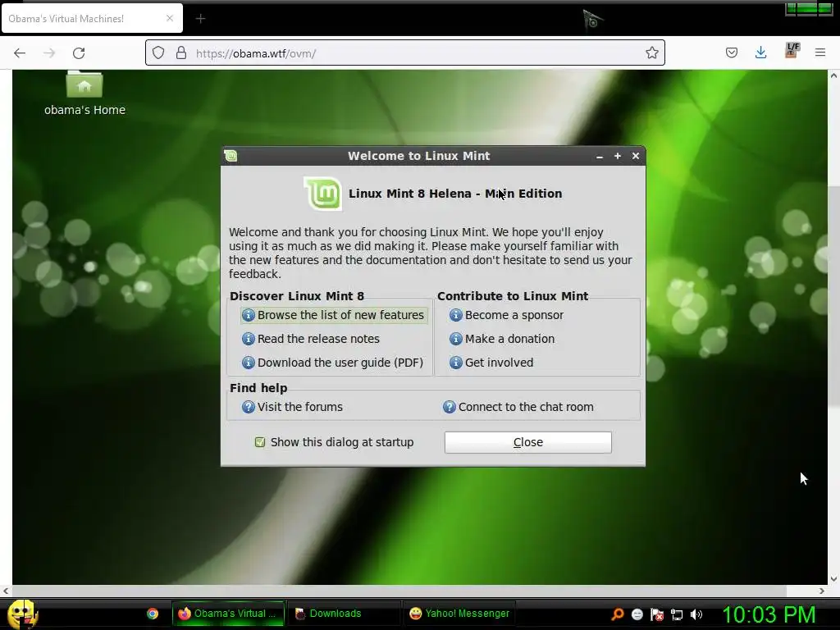The width and height of the screenshot is (840, 630).
Task: Open the security flag with red X tray icon
Action: point(657,614)
